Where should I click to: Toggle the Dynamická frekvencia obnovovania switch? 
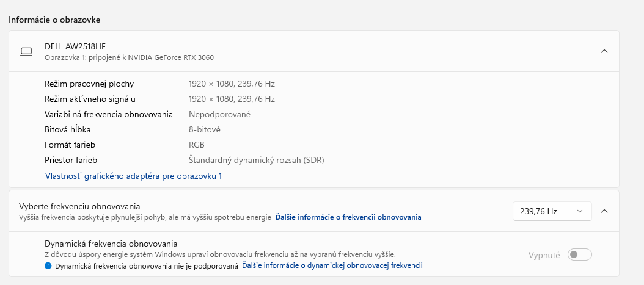(x=579, y=255)
